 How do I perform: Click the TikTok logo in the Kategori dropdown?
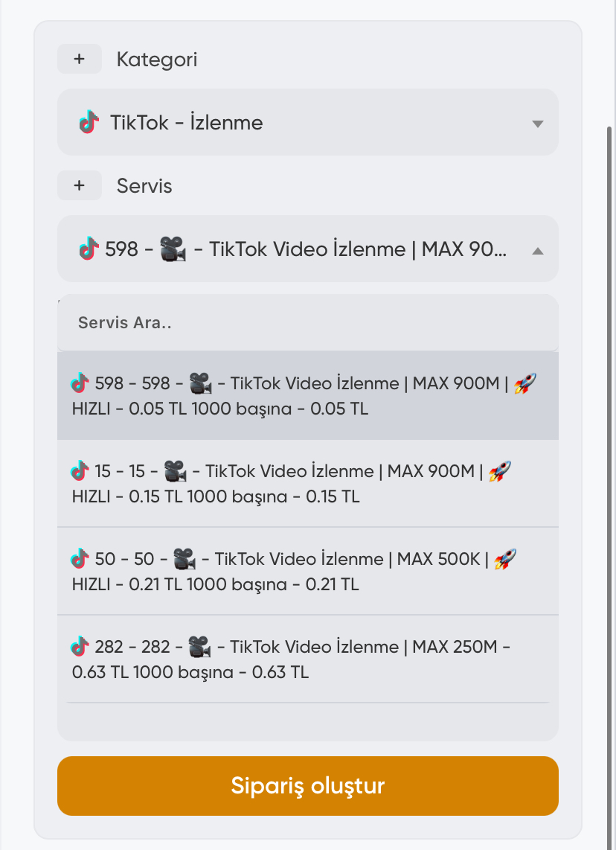click(89, 122)
